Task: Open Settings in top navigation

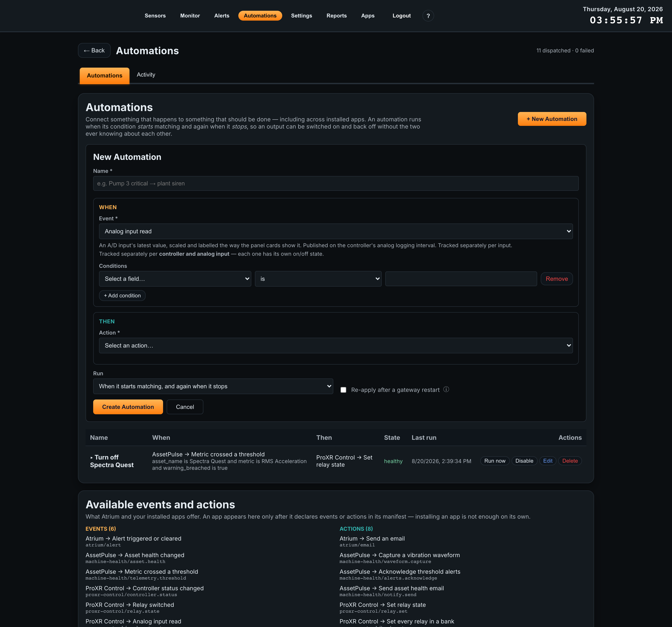Action: point(302,15)
